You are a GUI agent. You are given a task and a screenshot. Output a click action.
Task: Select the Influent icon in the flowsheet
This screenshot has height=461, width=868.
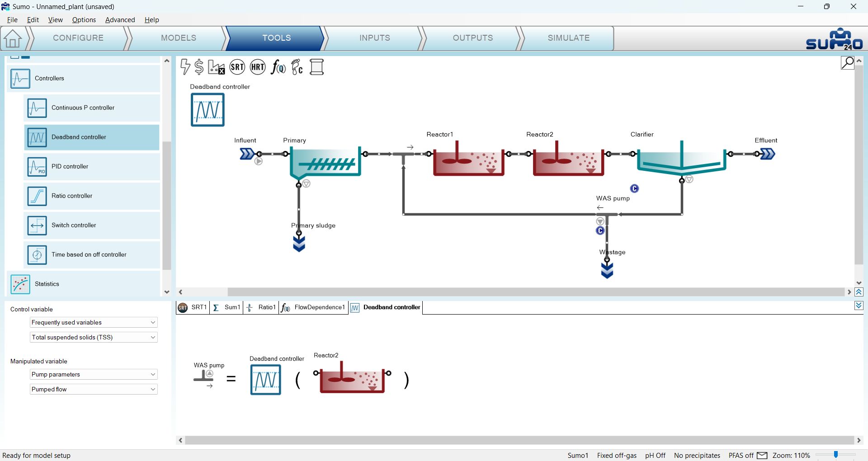(247, 154)
